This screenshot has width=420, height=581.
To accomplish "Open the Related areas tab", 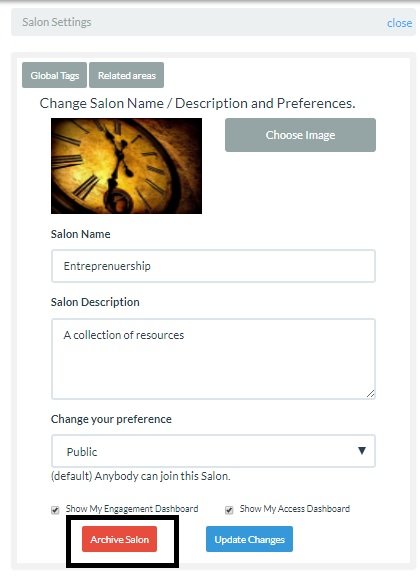I will click(126, 75).
